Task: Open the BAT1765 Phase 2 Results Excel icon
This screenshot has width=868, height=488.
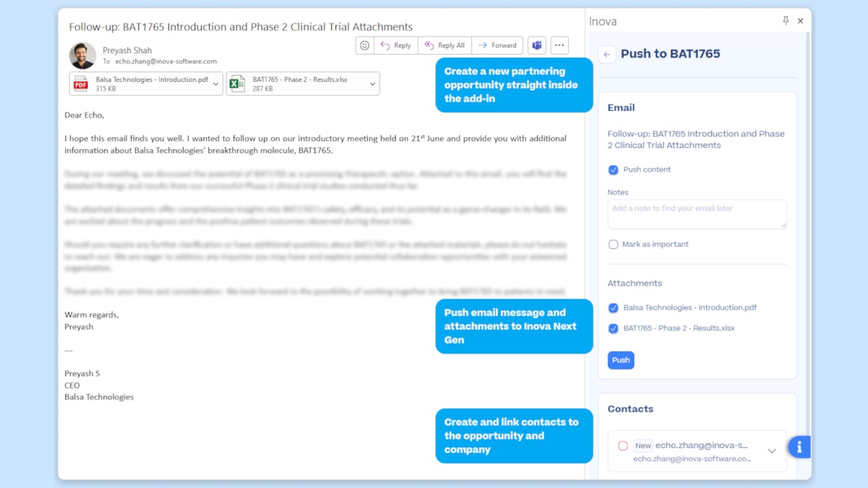Action: (x=237, y=84)
